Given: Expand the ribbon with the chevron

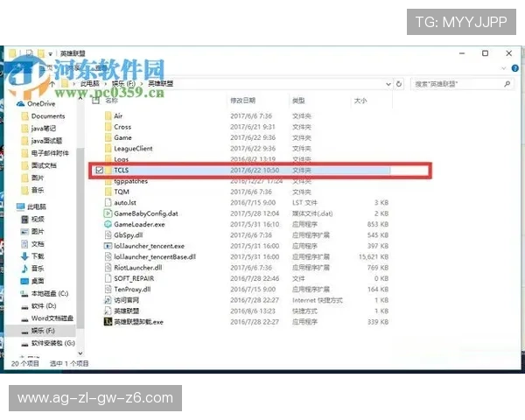Looking at the screenshot, I should [x=504, y=68].
